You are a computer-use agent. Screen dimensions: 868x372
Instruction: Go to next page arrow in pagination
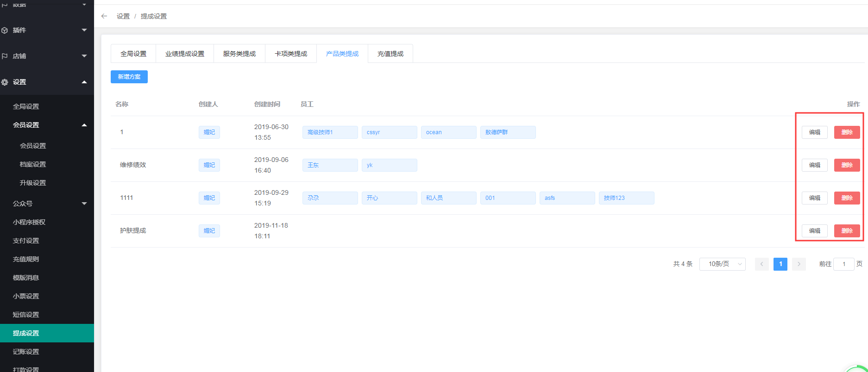coord(799,264)
